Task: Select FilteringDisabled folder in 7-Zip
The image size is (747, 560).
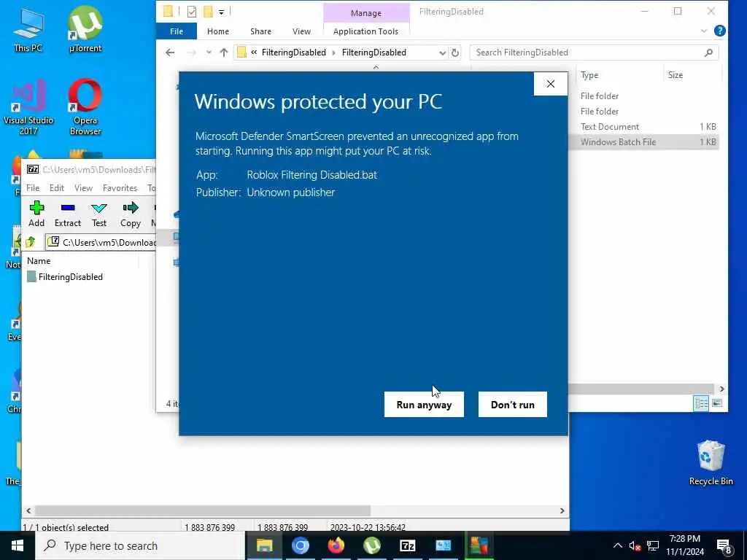Action: [x=65, y=276]
